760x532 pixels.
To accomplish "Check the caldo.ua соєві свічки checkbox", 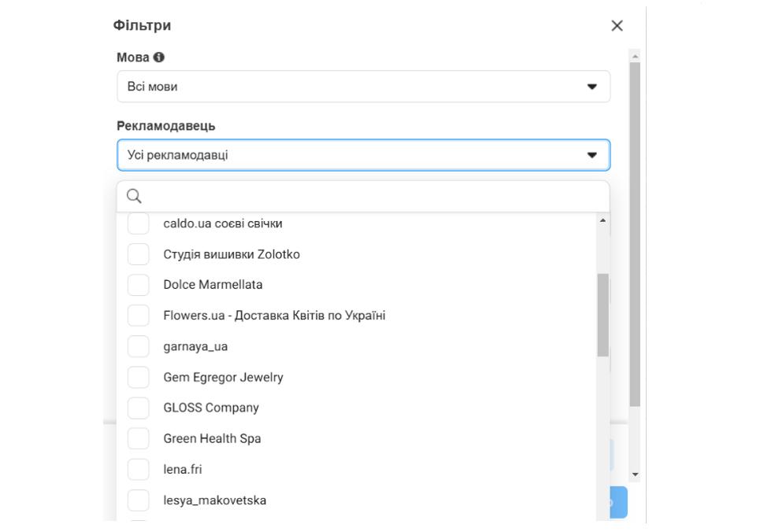I will pos(138,224).
